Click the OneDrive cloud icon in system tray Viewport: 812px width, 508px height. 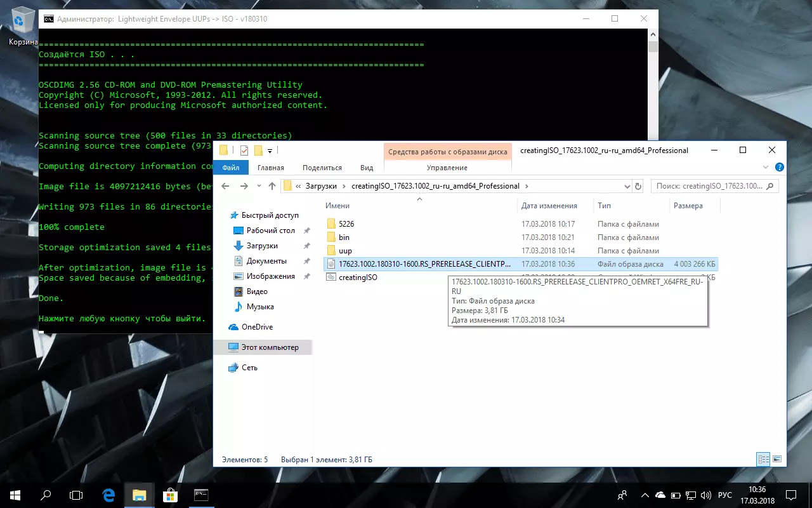click(660, 495)
